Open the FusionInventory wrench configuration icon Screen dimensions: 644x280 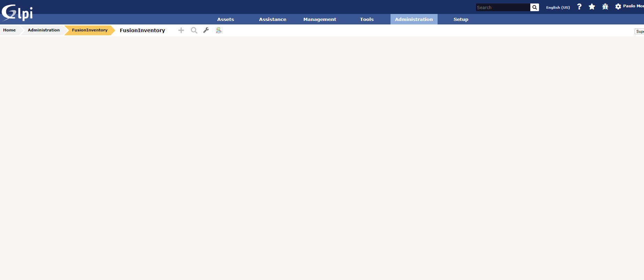206,30
